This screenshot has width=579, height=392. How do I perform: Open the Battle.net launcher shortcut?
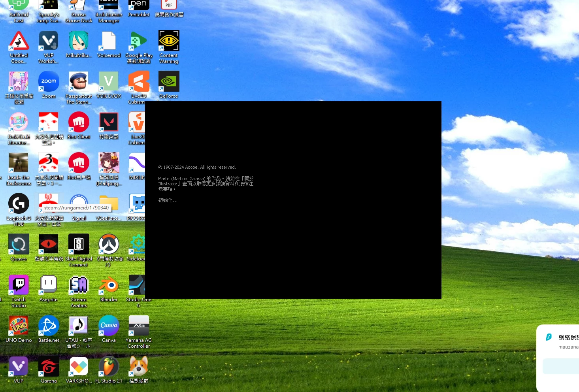tap(49, 329)
